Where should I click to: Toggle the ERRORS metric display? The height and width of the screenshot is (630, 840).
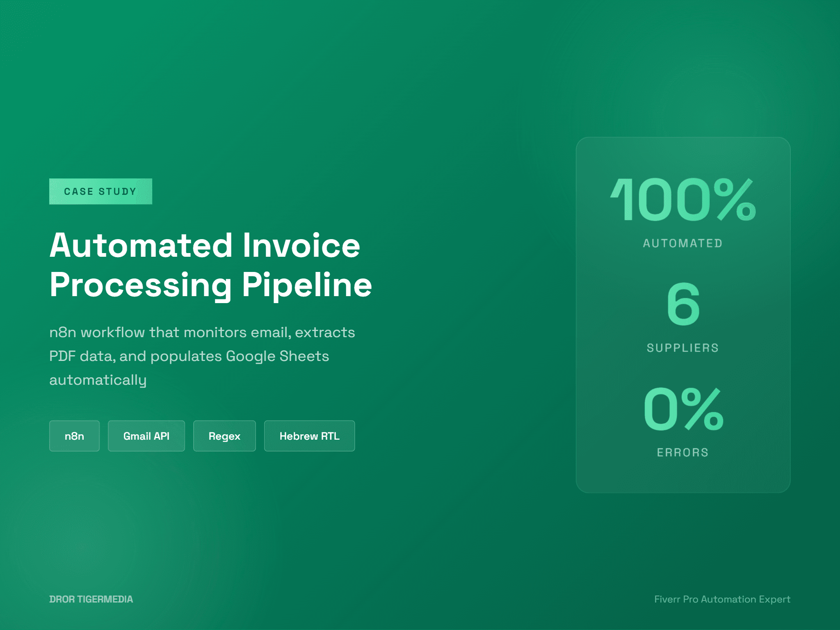coord(682,452)
